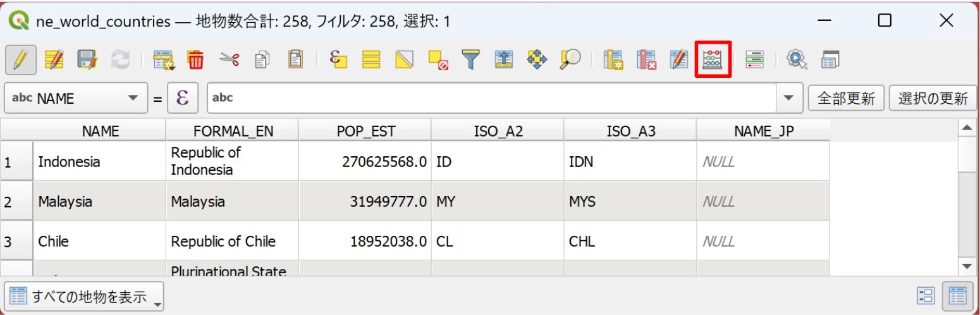Image resolution: width=980 pixels, height=315 pixels.
Task: Select features using expression icon
Action: [x=339, y=60]
